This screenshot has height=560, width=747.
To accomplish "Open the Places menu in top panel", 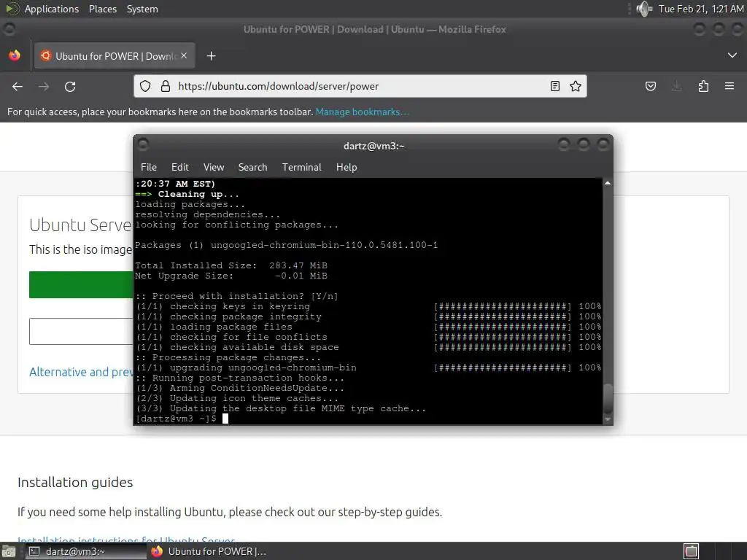I will (x=102, y=9).
